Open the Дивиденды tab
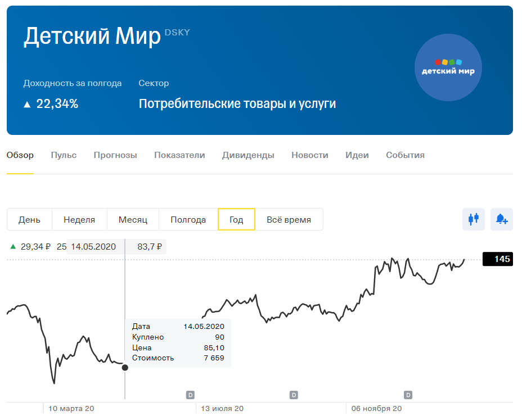Screen dimensions: 522x420 (x=248, y=155)
